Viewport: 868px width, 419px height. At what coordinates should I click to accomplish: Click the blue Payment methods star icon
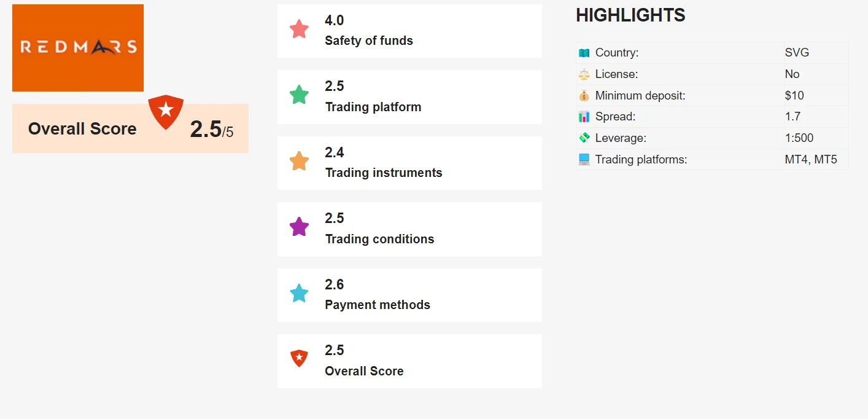coord(299,293)
